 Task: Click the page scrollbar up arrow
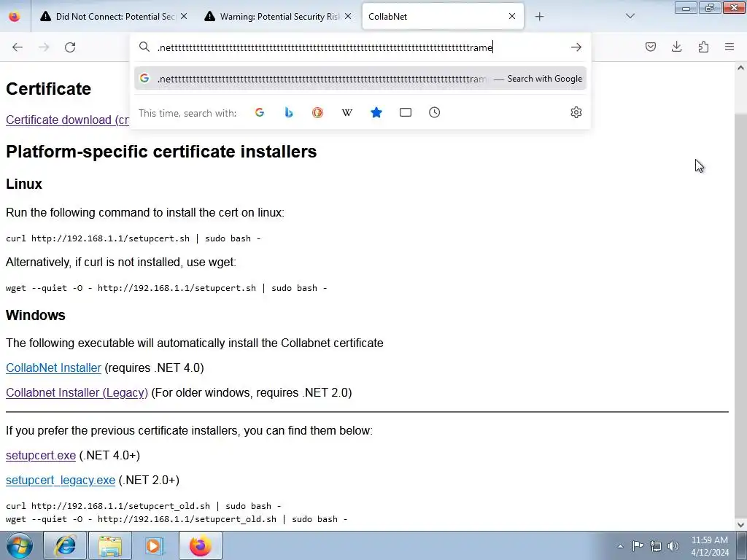(x=740, y=68)
